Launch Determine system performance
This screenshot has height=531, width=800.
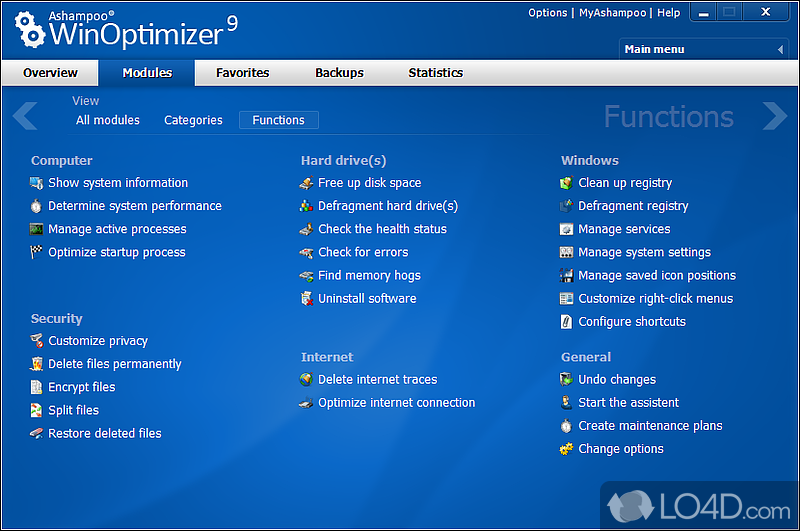[x=135, y=206]
